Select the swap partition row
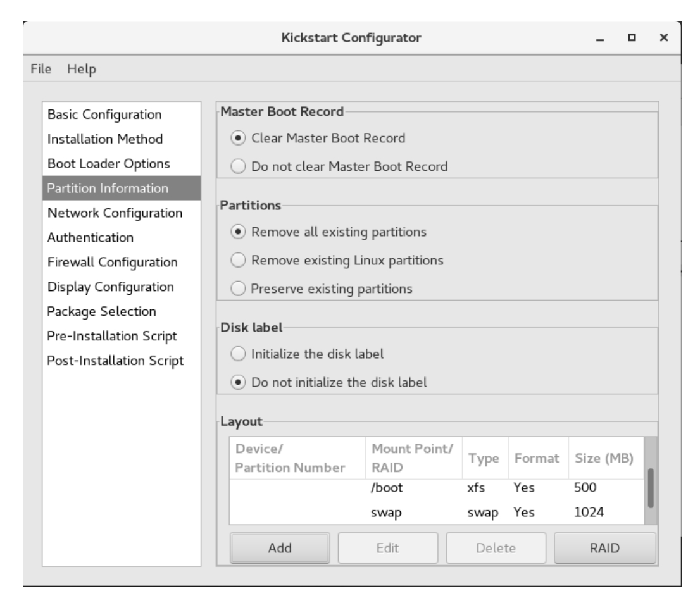 [x=437, y=514]
